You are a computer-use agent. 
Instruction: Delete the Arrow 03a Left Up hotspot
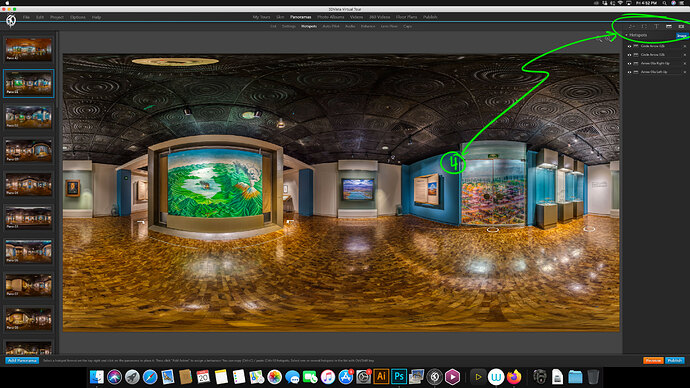coord(685,72)
